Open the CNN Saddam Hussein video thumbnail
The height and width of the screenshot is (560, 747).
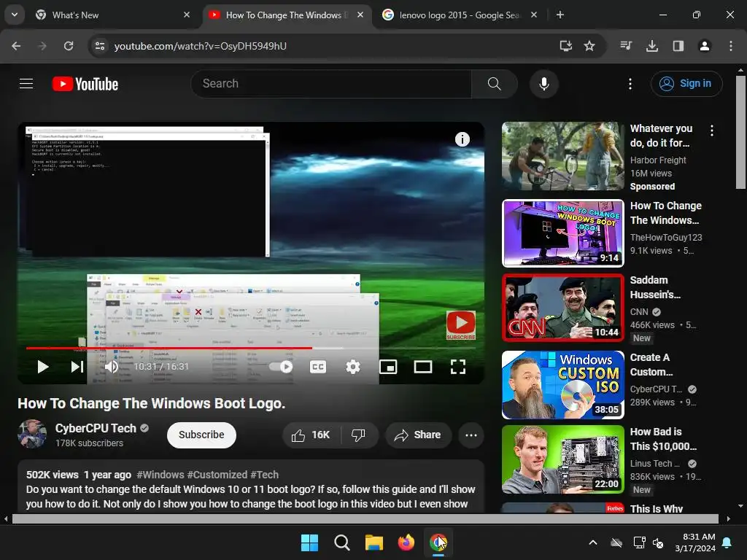tap(562, 308)
